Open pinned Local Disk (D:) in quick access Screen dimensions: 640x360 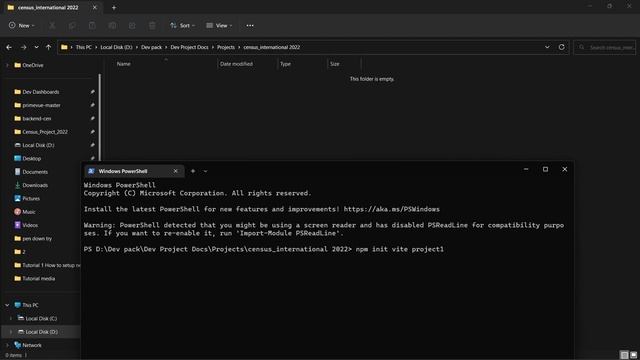coord(38,145)
